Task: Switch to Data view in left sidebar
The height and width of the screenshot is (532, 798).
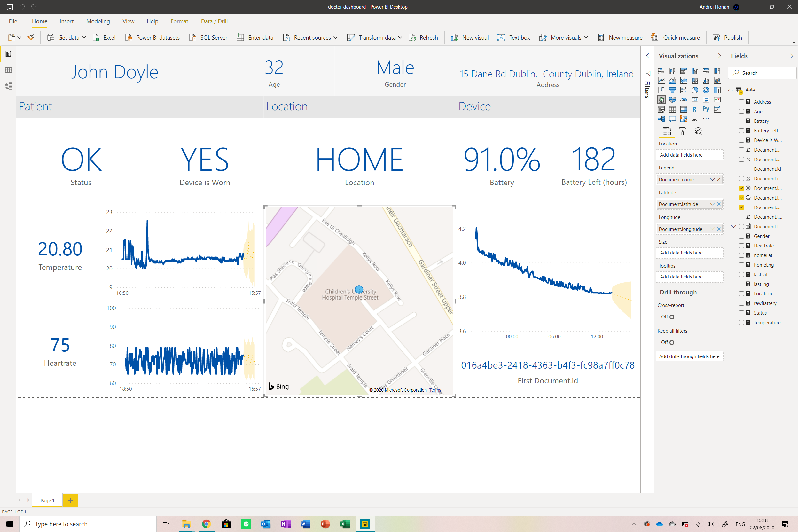Action: (9, 70)
